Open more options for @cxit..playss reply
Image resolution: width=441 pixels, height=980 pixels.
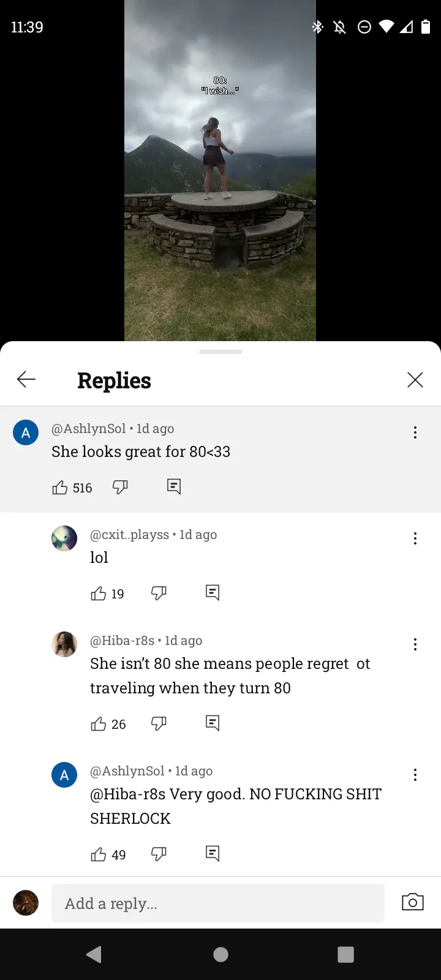coord(415,538)
